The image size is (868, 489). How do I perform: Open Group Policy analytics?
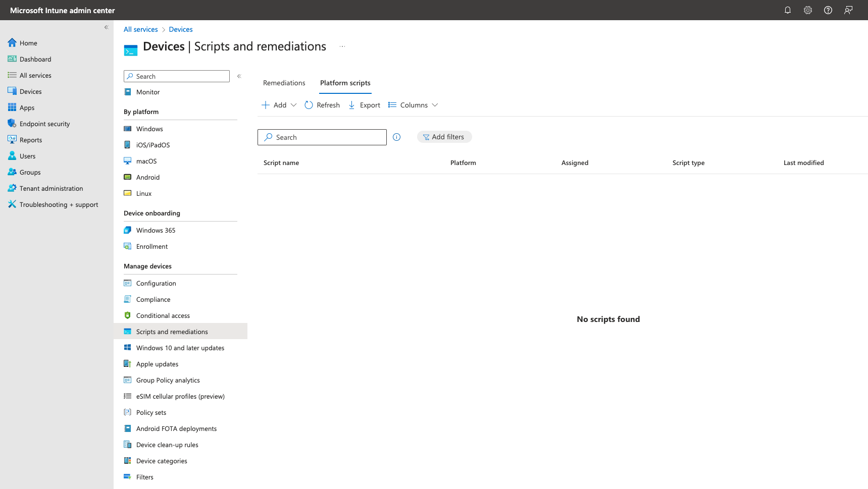[168, 380]
